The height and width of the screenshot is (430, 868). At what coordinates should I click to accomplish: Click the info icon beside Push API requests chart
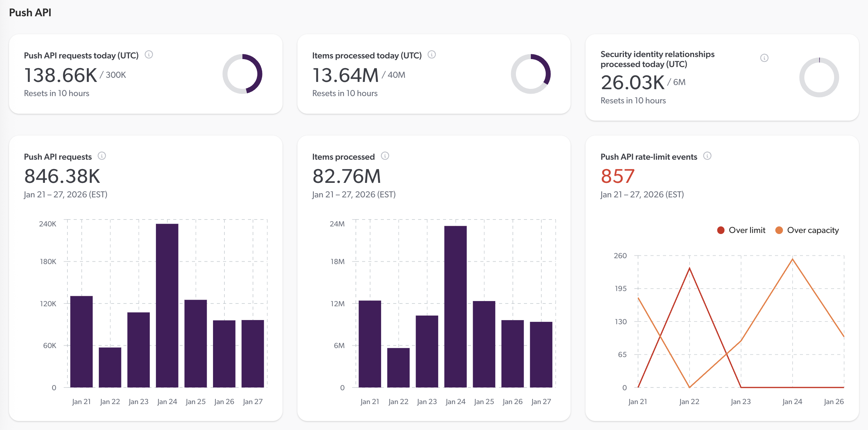pyautogui.click(x=102, y=156)
